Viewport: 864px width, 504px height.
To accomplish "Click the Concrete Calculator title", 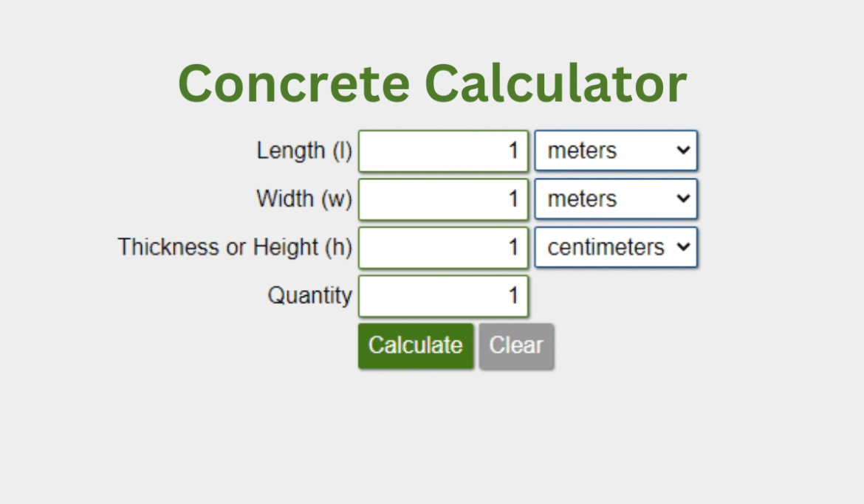I will point(432,83).
